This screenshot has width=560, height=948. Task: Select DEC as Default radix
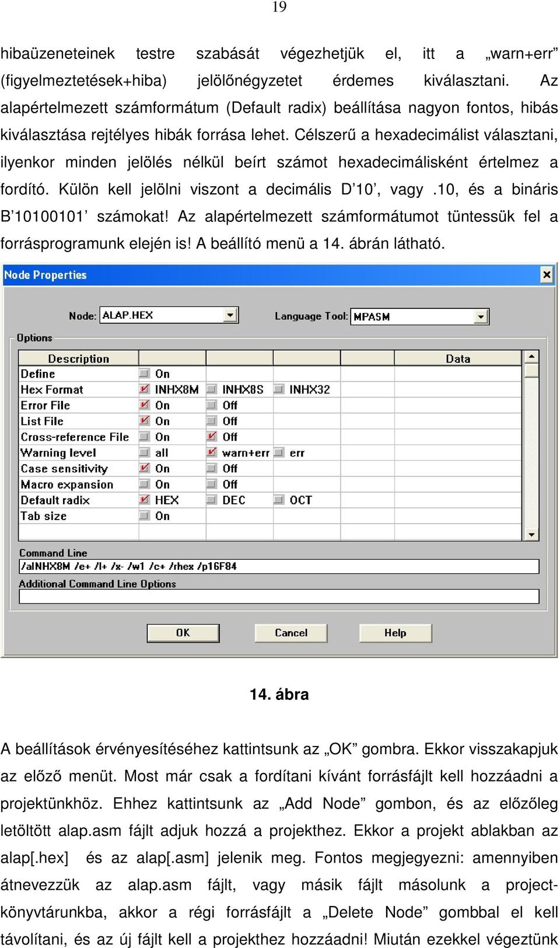(212, 500)
